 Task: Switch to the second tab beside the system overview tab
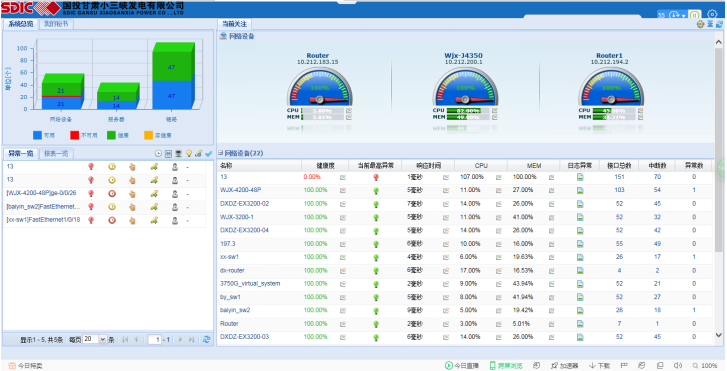pos(56,24)
